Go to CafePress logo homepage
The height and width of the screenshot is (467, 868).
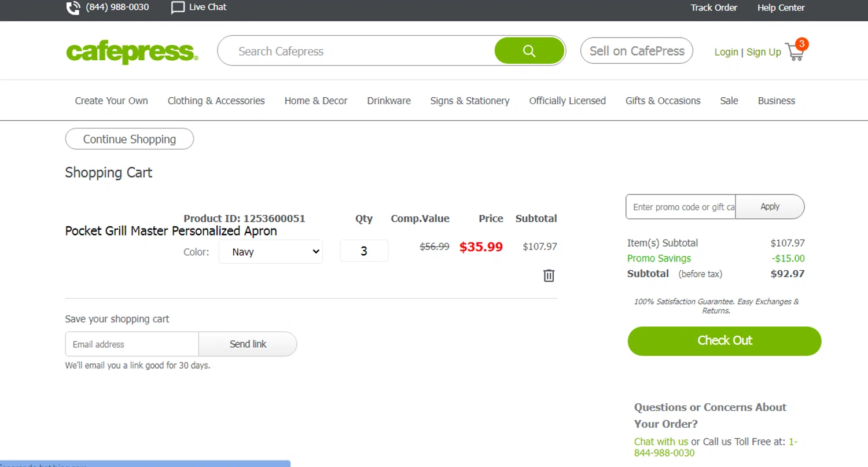pyautogui.click(x=132, y=52)
